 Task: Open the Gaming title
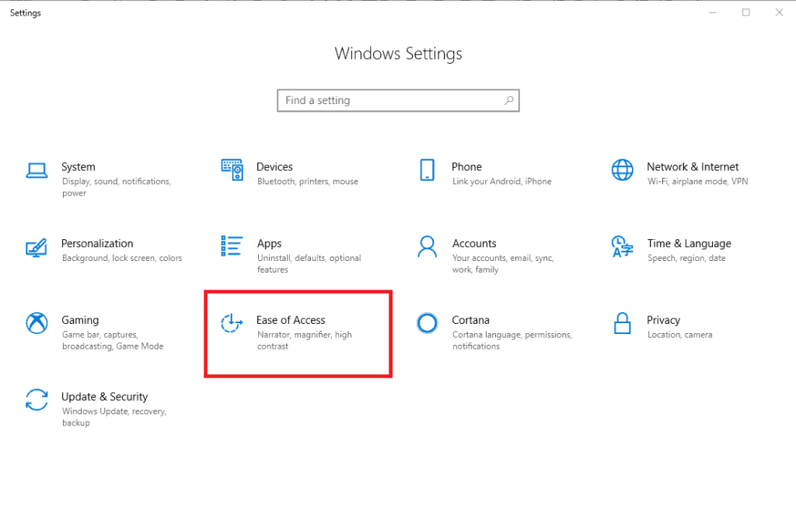80,320
